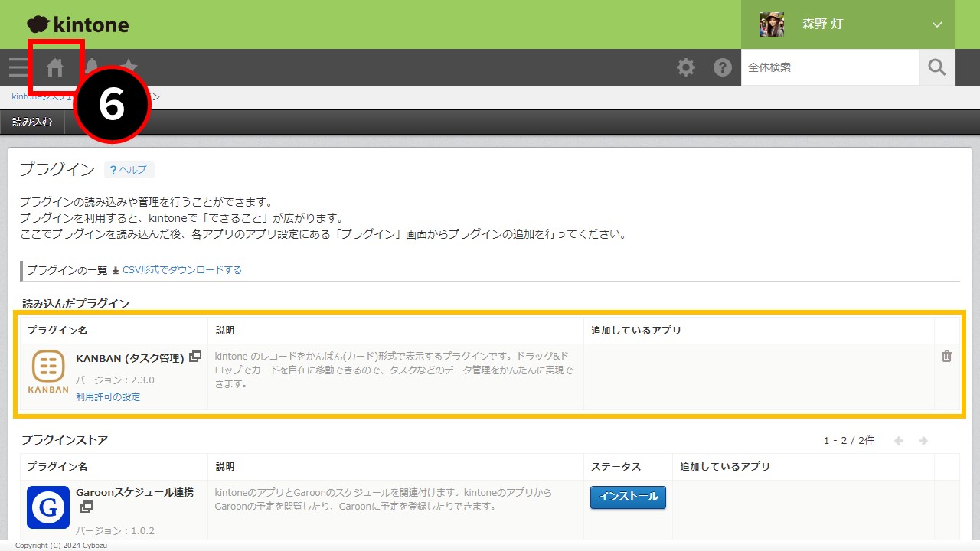The width and height of the screenshot is (980, 551).
Task: Click the 読み込む button
Action: [32, 122]
